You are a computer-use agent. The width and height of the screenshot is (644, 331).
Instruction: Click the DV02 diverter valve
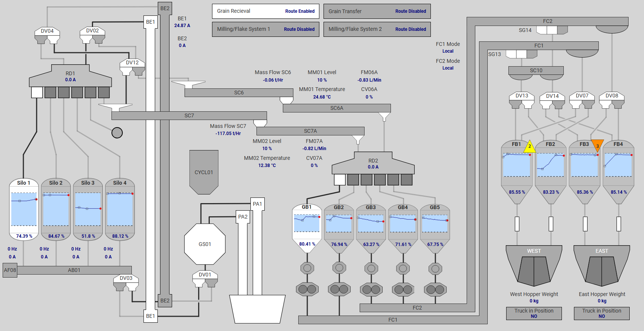(93, 35)
